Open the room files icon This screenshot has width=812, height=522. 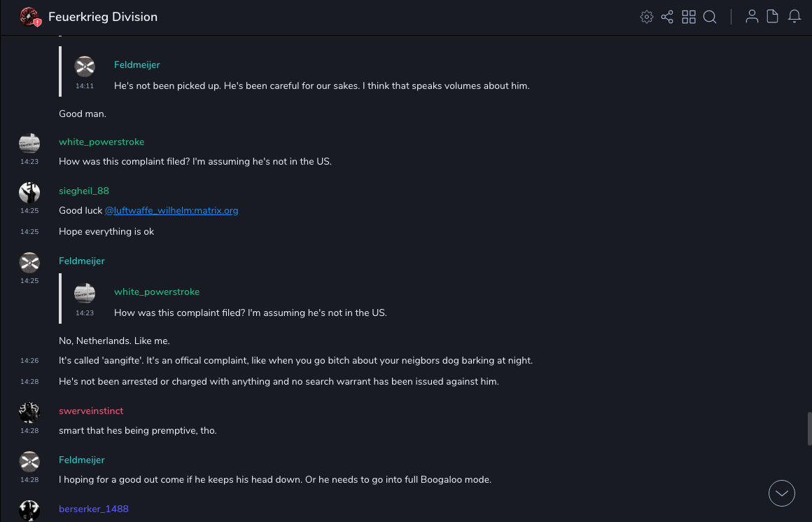tap(773, 17)
